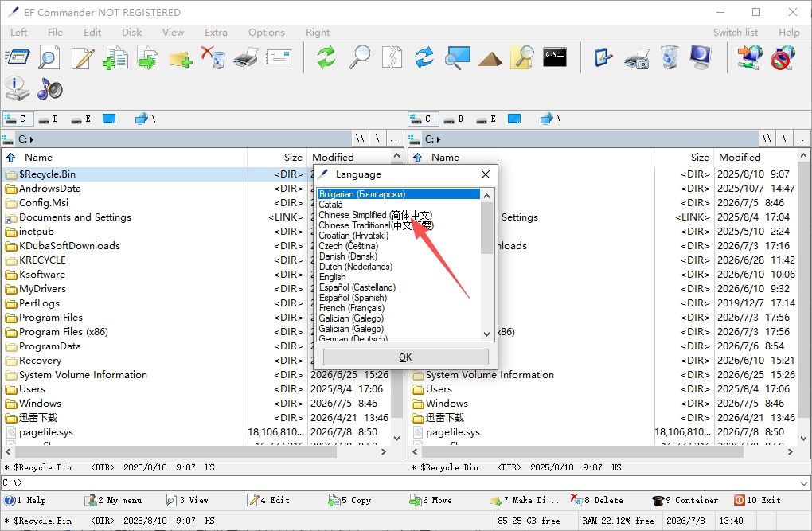Screen dimensions: 812x531
Task: Click OK in the Language dialog
Action: point(405,357)
